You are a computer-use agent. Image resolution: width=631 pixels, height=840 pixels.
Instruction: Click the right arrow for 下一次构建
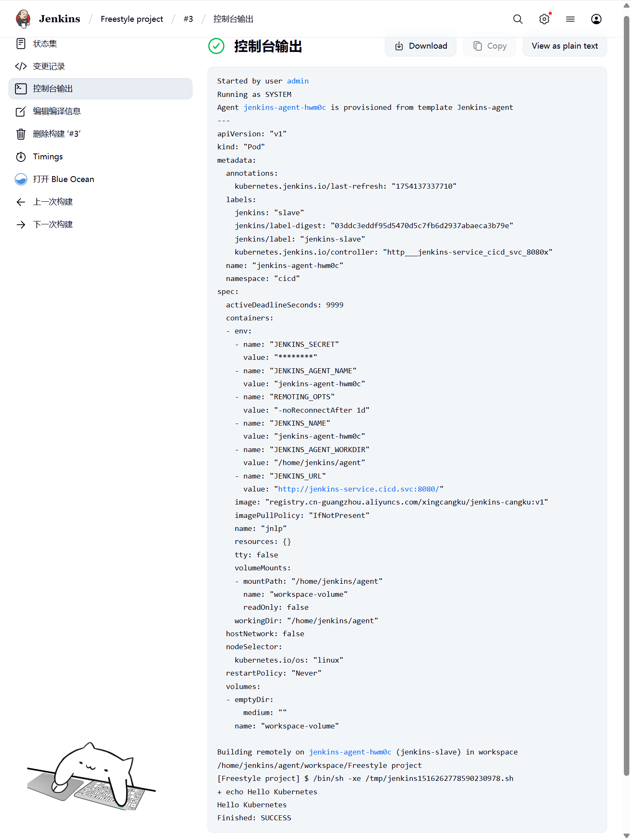(x=21, y=224)
